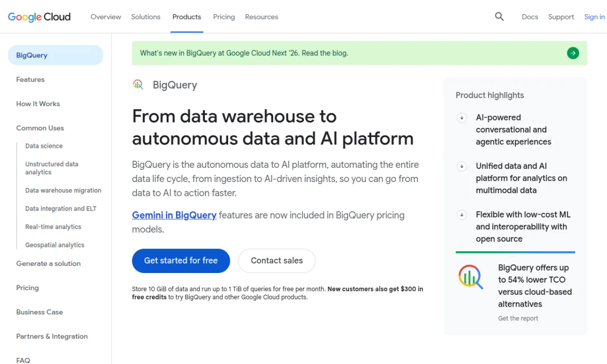The height and width of the screenshot is (364, 607).
Task: Go to How It Works section
Action: pyautogui.click(x=38, y=104)
